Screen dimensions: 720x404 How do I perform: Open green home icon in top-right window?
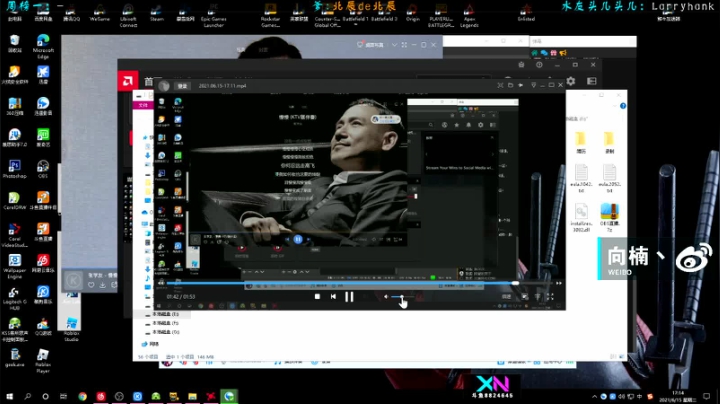pyautogui.click(x=535, y=53)
